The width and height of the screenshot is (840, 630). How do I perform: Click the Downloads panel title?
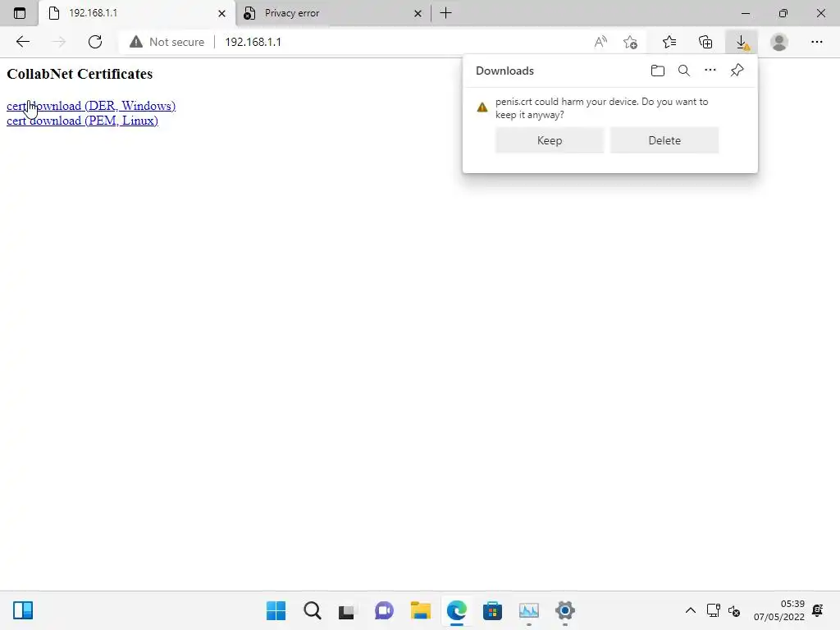click(504, 71)
